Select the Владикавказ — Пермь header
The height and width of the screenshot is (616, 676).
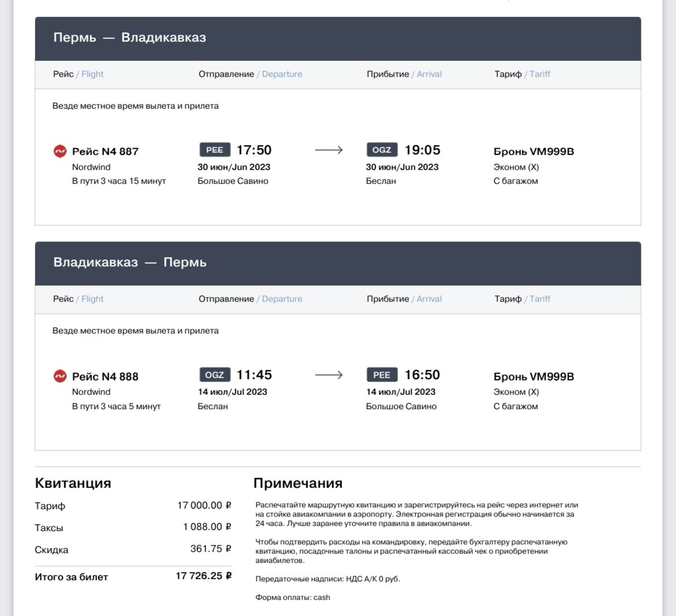(x=338, y=264)
